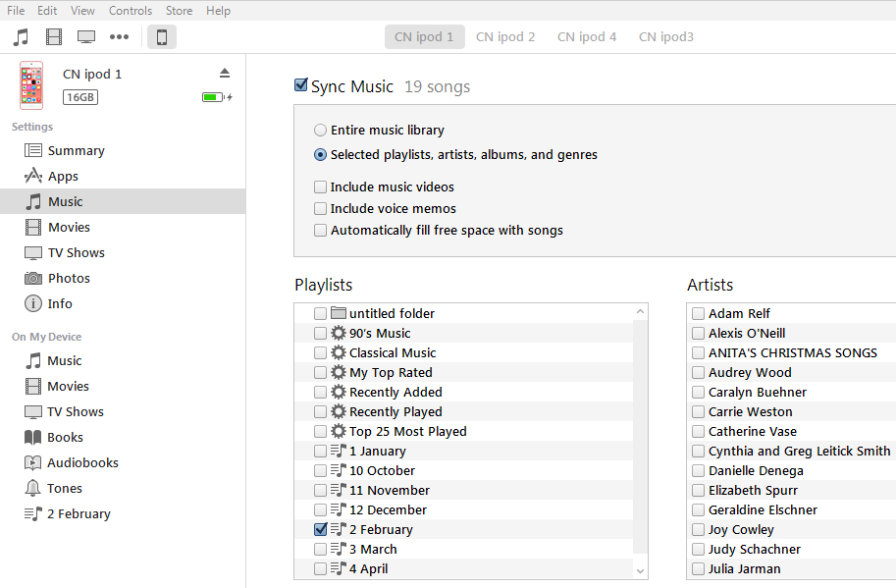Screen dimensions: 896x588
Task: Open the Movies library film icon
Action: (x=54, y=37)
